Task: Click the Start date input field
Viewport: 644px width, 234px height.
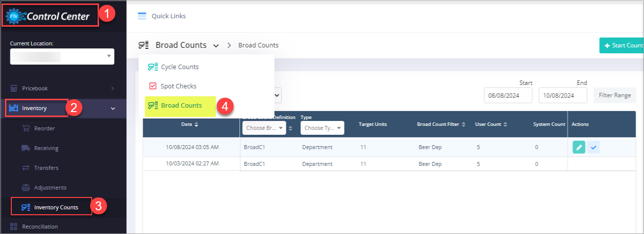Action: 508,95
